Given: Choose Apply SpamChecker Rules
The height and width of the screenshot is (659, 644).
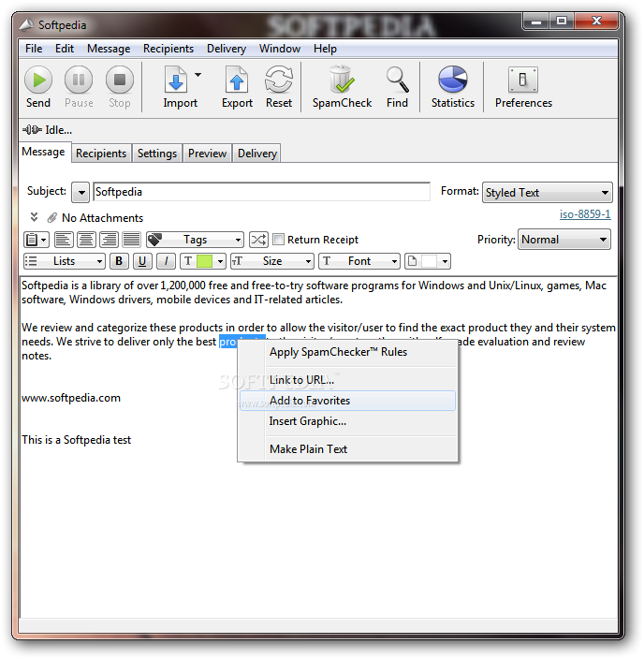Looking at the screenshot, I should click(347, 352).
